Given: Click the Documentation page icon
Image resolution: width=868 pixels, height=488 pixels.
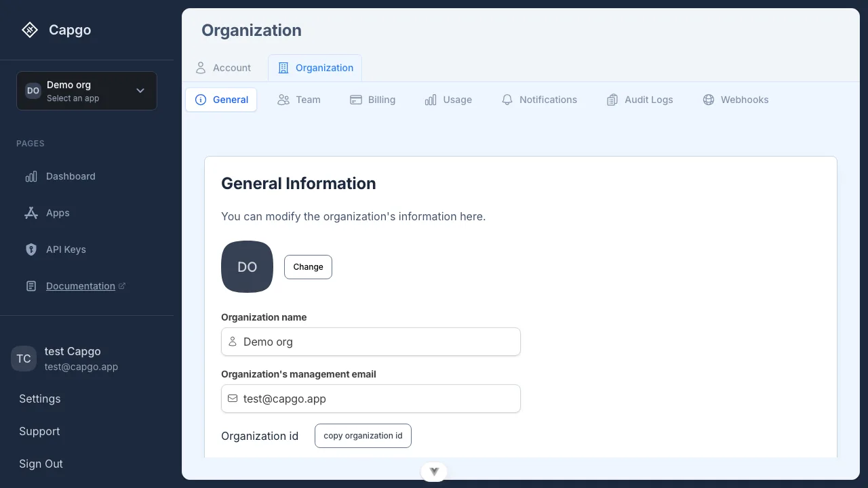Looking at the screenshot, I should 31,286.
